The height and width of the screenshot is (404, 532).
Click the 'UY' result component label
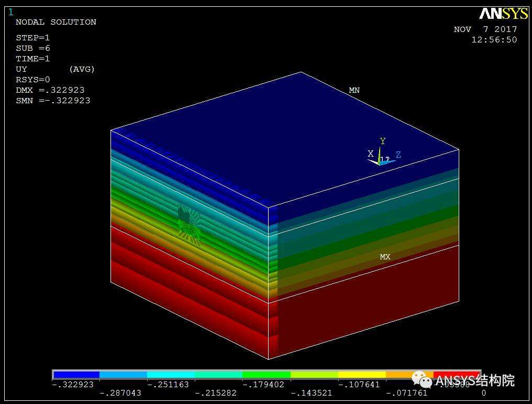[21, 69]
